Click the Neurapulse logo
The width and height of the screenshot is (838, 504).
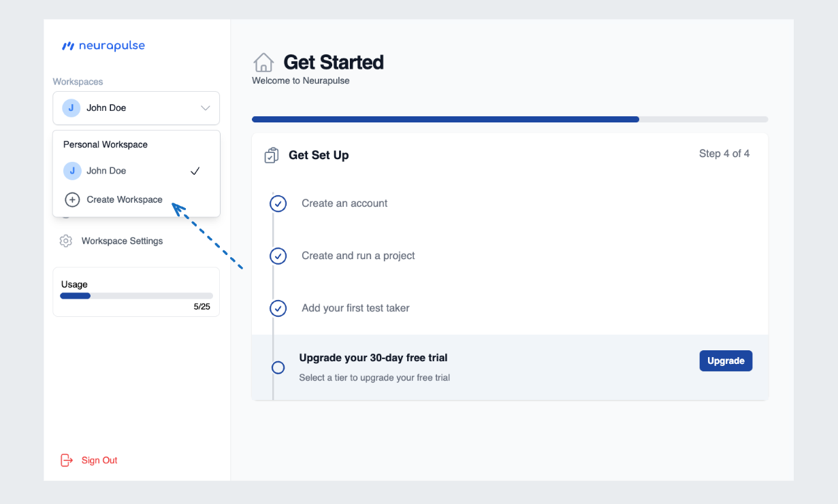tap(103, 45)
